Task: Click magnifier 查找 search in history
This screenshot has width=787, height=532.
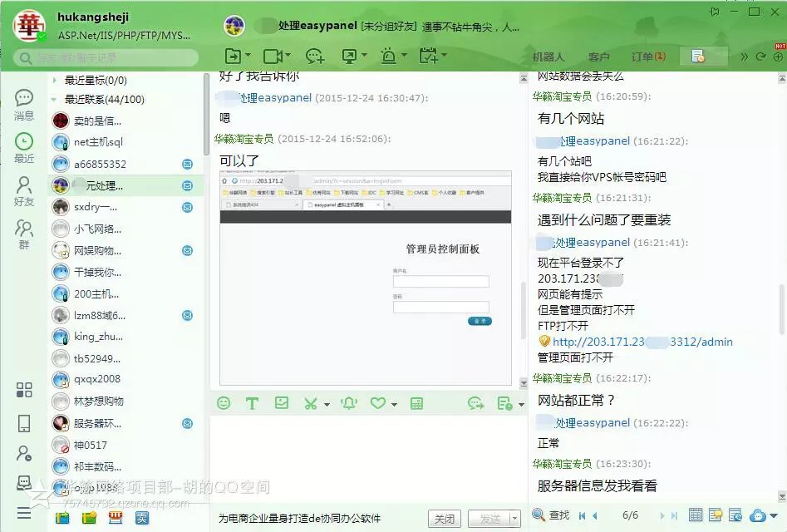Action: pos(551,515)
